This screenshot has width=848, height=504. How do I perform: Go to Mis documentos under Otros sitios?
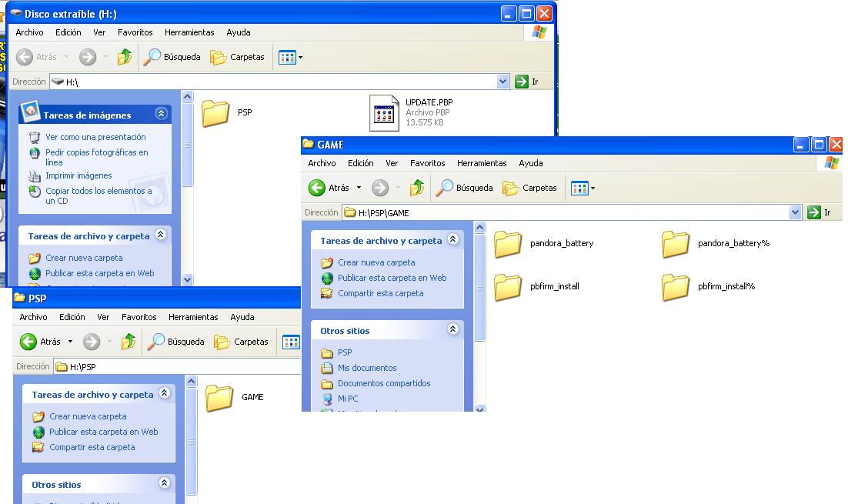(x=367, y=369)
